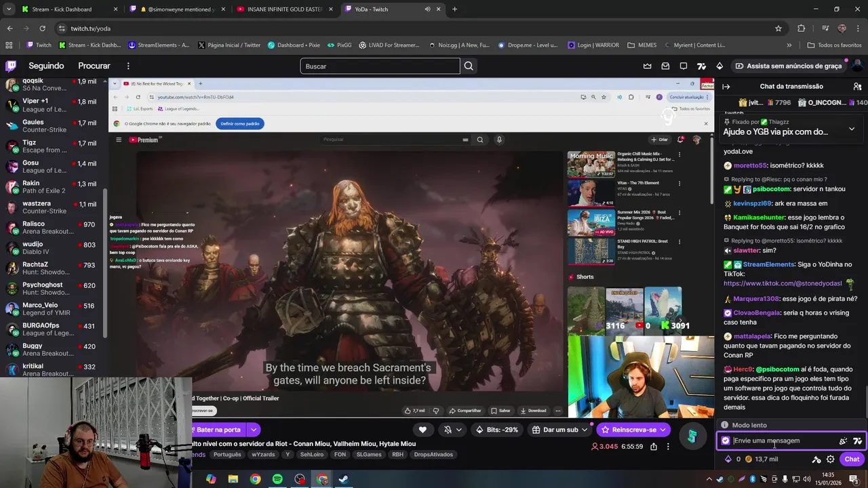The height and width of the screenshot is (488, 868).
Task: Collapse the chat panel with arrow icon
Action: [x=726, y=86]
